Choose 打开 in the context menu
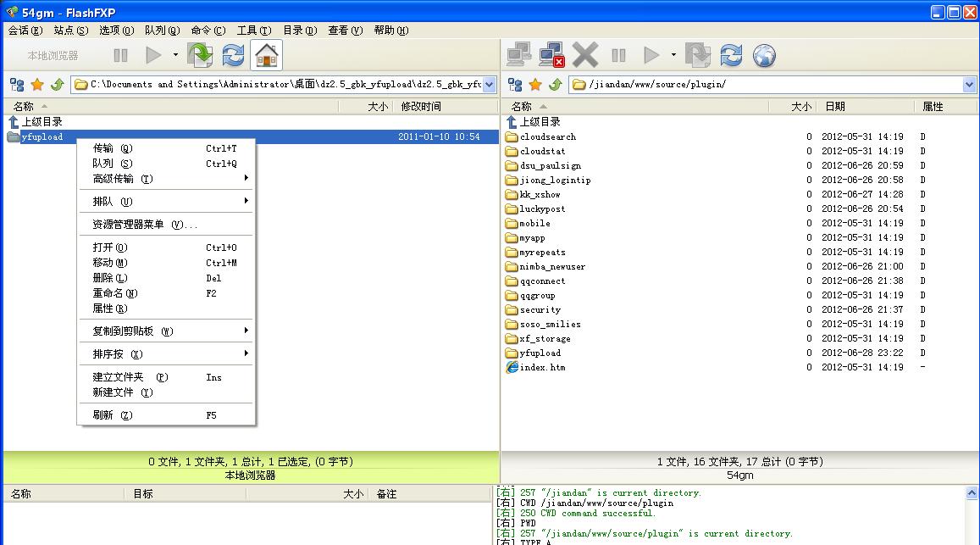Screen dimensions: 980x545 [x=166, y=247]
